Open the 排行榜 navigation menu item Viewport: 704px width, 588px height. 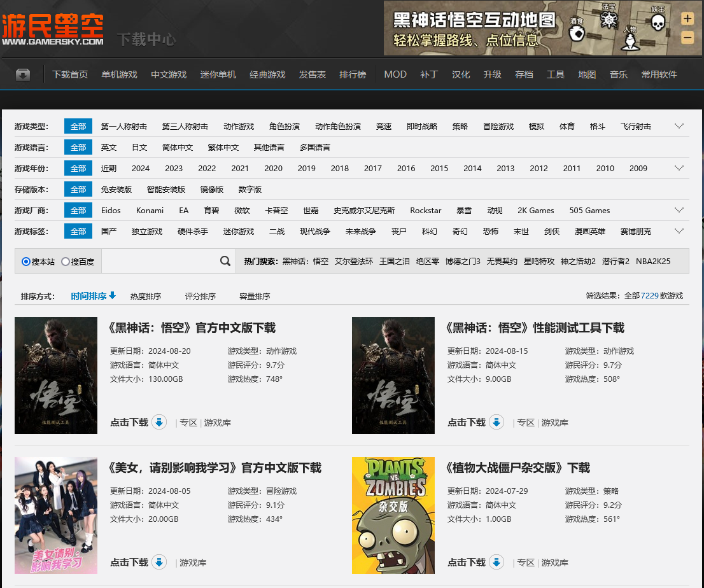[353, 74]
